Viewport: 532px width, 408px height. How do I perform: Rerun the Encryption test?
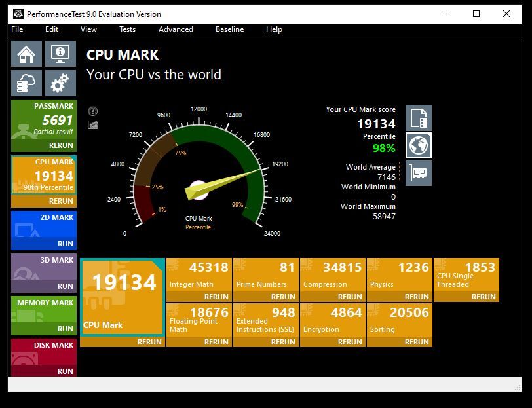333,342
